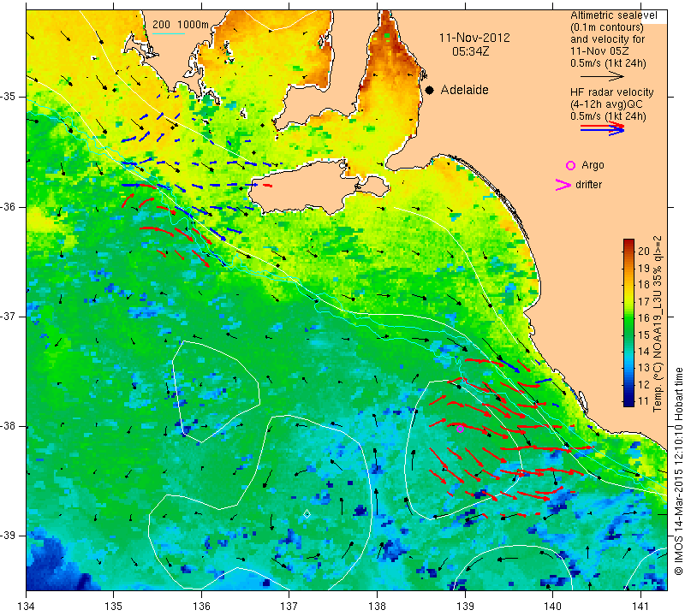Click the longitude label 141
The height and width of the screenshot is (616, 685).
(640, 607)
